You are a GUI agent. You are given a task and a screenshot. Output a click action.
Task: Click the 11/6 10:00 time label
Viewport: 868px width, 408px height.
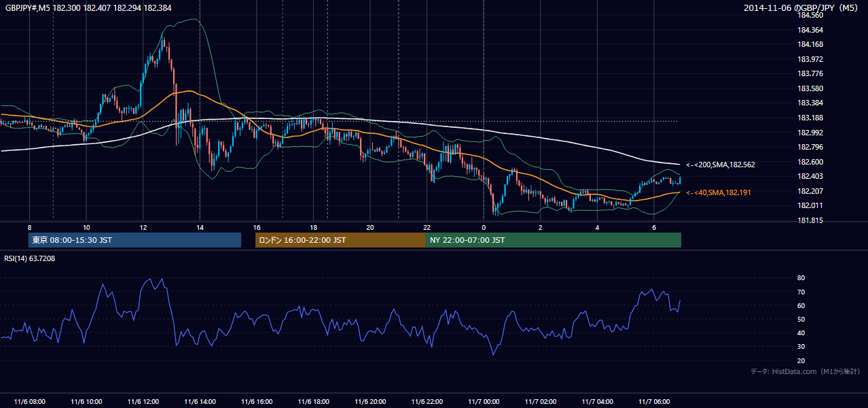(x=86, y=402)
